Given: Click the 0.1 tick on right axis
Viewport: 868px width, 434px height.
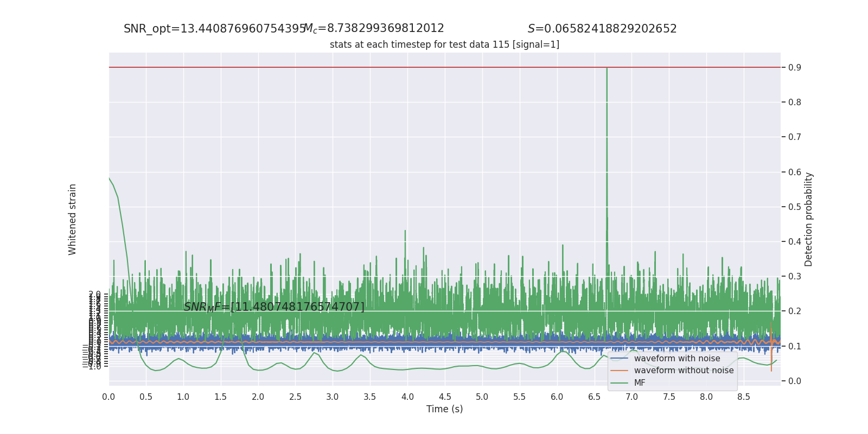Looking at the screenshot, I should tap(795, 346).
